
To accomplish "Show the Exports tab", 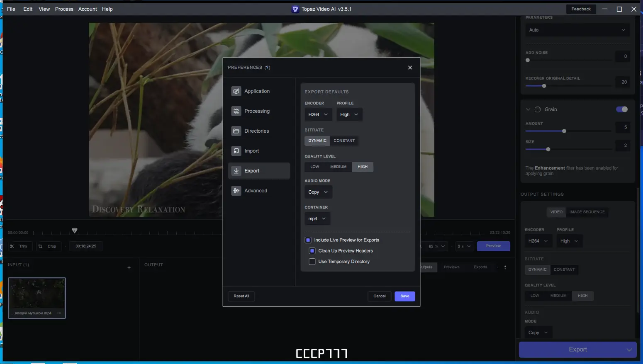I will click(480, 267).
